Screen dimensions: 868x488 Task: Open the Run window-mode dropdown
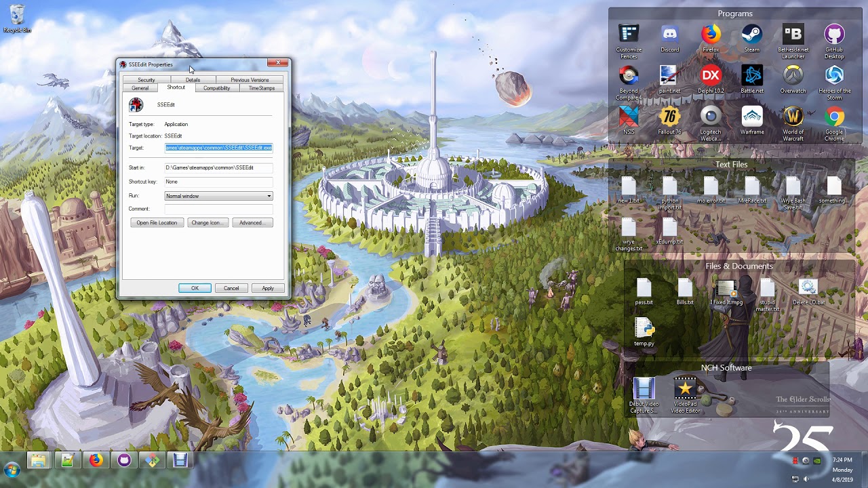pyautogui.click(x=219, y=196)
